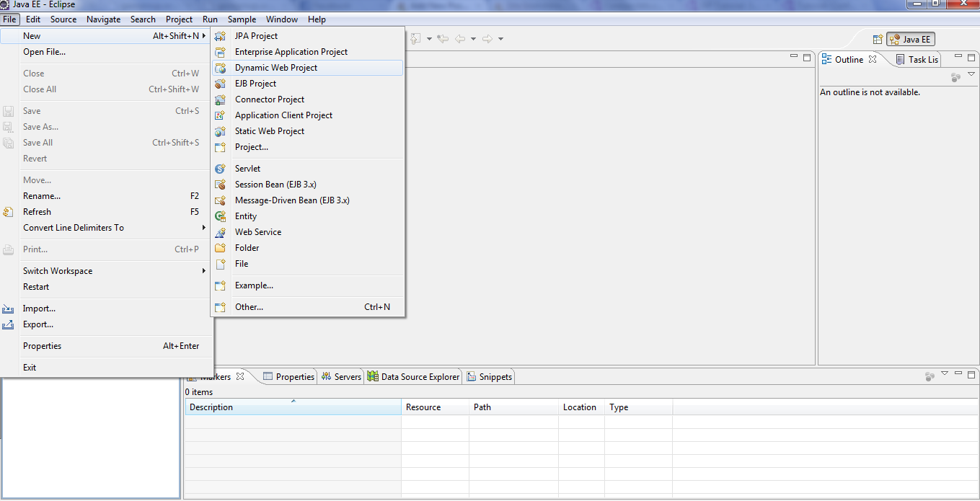This screenshot has width=980, height=501.
Task: Click the Import icon in File menu
Action: 9,309
